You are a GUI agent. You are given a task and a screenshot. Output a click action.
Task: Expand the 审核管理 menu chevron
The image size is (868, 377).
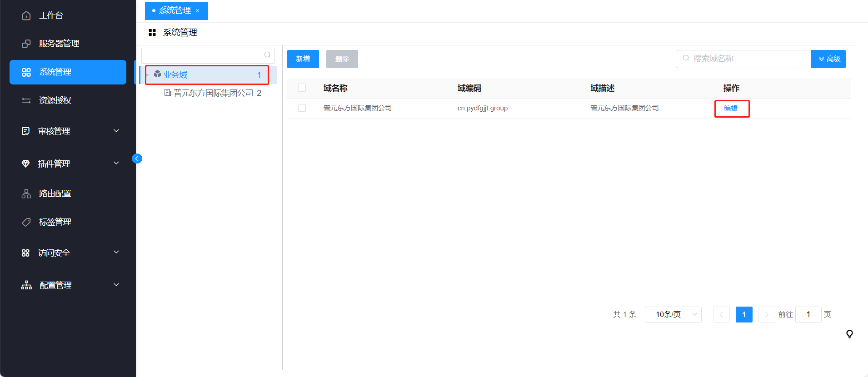coord(116,131)
